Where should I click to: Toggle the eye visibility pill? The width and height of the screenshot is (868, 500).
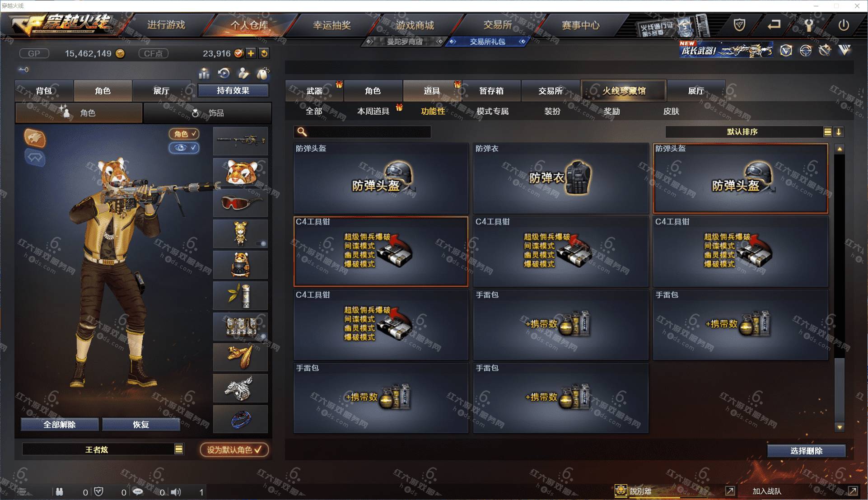pos(184,148)
